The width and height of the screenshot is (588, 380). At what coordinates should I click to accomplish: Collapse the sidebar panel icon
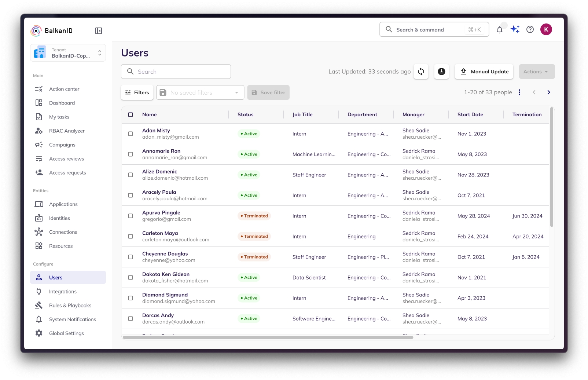pyautogui.click(x=98, y=31)
